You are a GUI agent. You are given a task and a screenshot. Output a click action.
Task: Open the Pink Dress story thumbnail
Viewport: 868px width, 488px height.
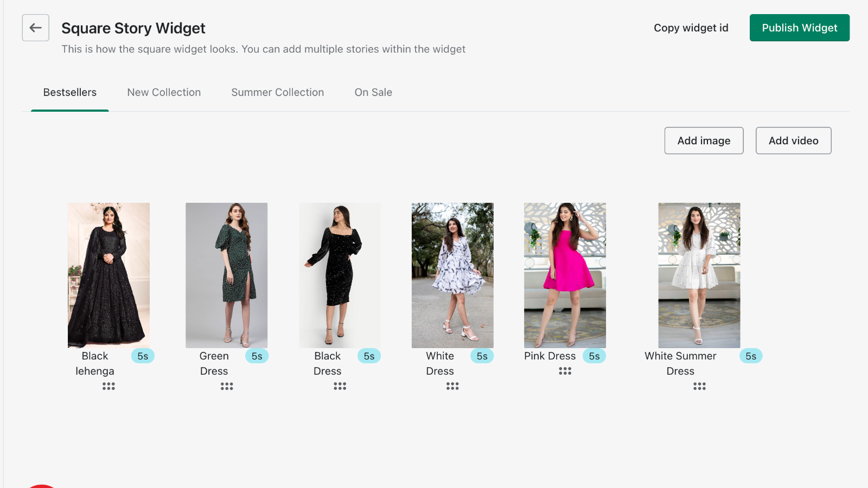[x=565, y=275]
